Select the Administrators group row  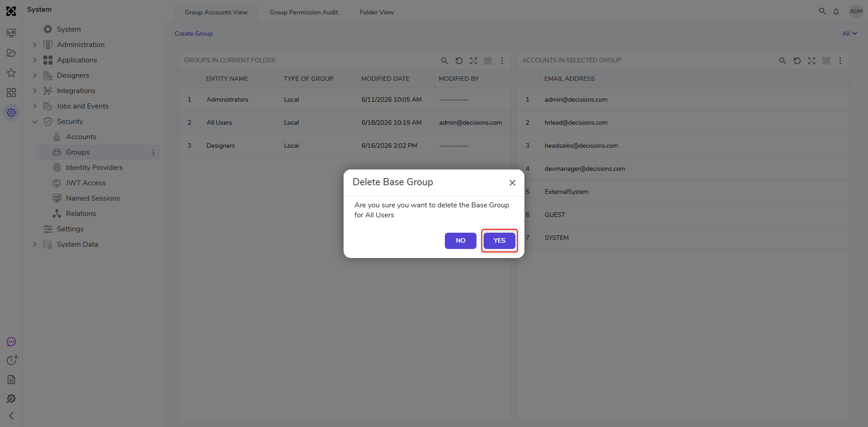[344, 99]
